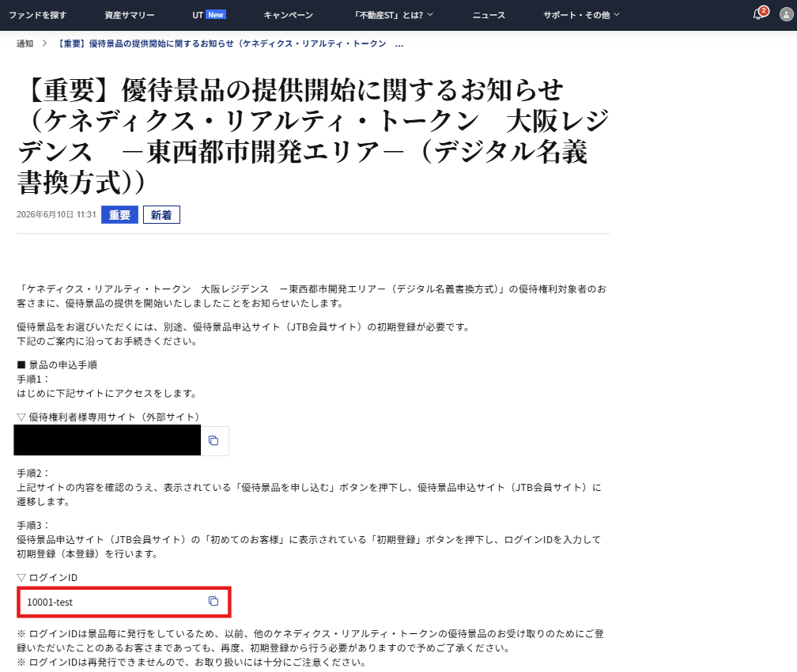
Task: Click the ■ 景品の申込手順 heading
Action: 57,365
